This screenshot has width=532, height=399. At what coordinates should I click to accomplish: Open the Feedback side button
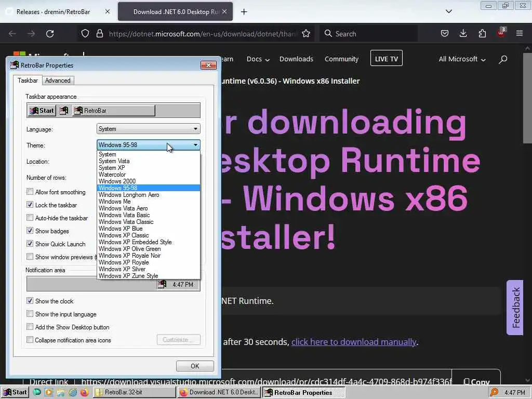tap(515, 308)
